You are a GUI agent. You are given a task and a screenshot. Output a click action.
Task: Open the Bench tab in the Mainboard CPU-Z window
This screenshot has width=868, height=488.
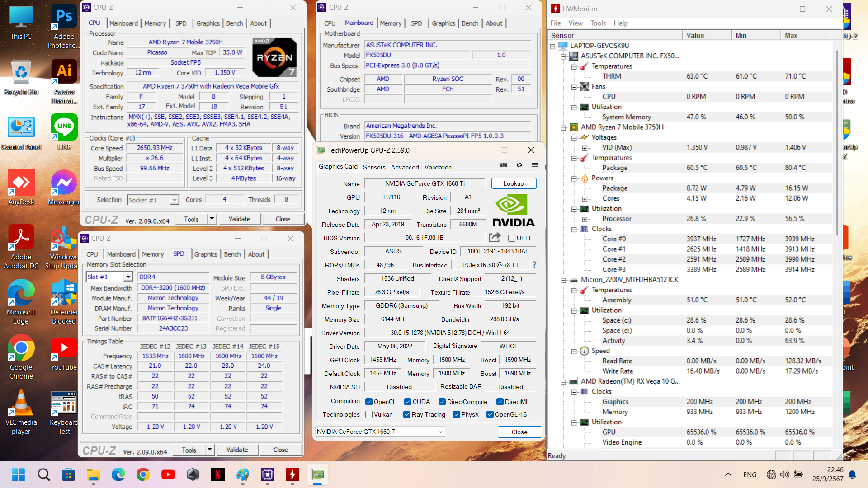(x=470, y=23)
